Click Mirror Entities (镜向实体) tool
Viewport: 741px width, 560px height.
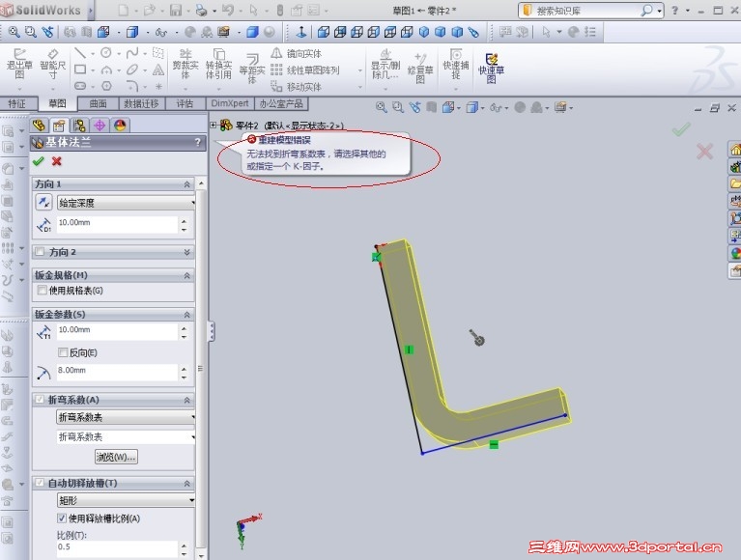click(297, 53)
